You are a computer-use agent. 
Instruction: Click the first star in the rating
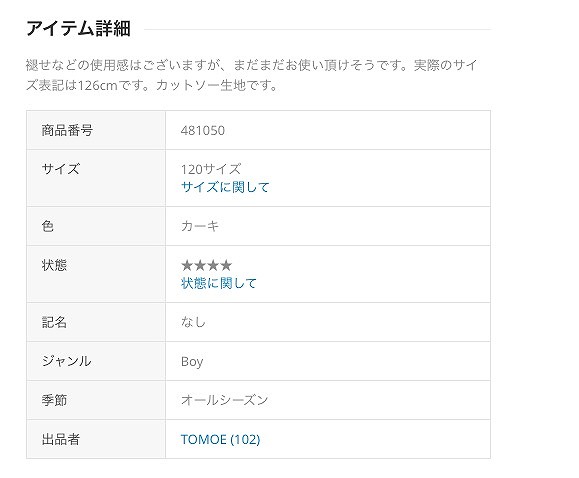(187, 265)
